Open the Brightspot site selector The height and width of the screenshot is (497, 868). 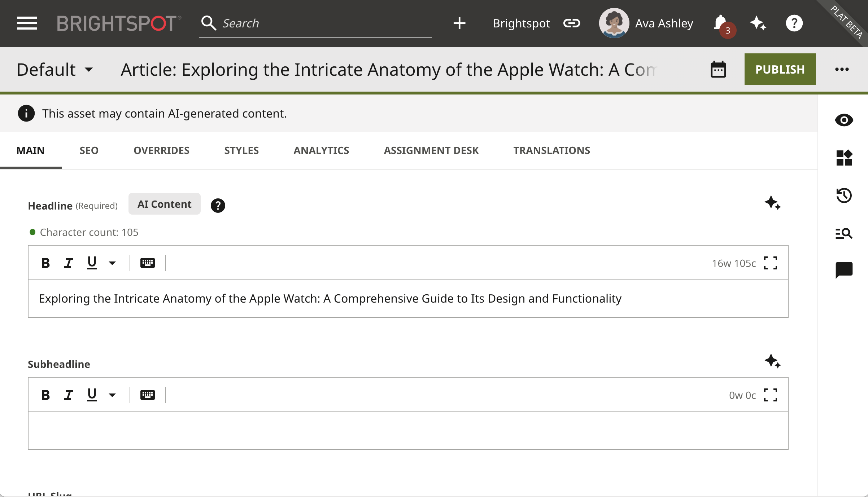[x=521, y=23]
